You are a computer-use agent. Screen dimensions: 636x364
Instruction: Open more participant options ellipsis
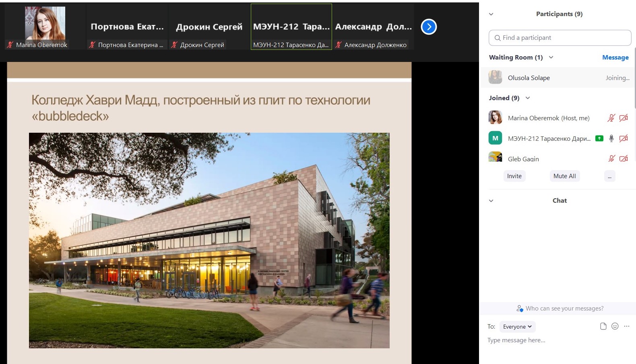(610, 176)
